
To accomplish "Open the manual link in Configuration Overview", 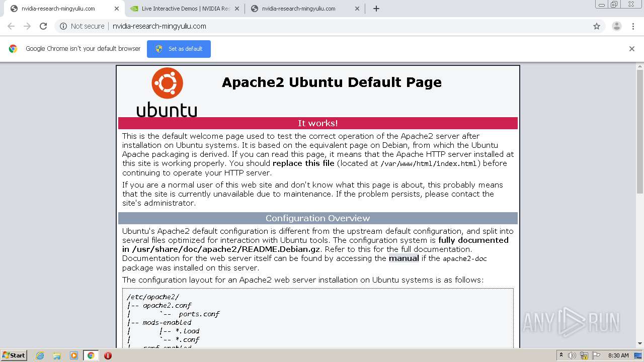I will 404,258.
